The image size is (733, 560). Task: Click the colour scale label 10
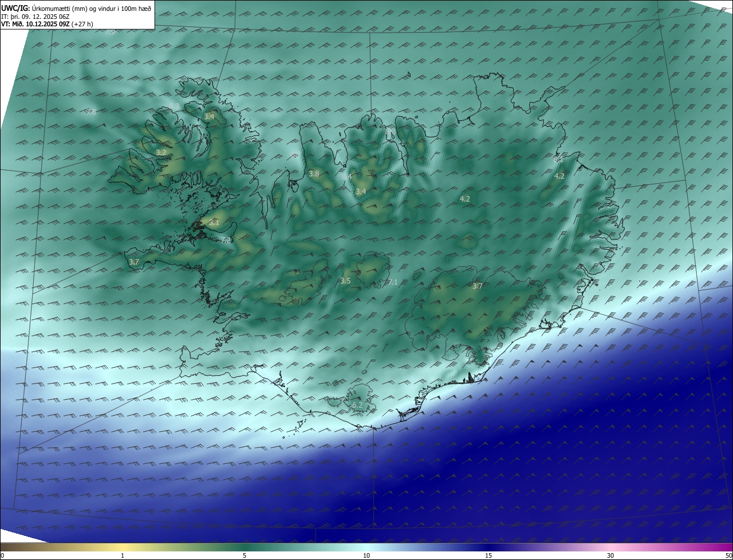click(366, 555)
